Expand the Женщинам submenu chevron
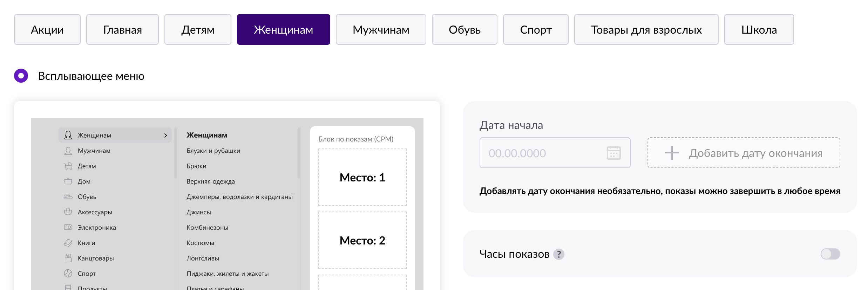The image size is (868, 290). 165,136
